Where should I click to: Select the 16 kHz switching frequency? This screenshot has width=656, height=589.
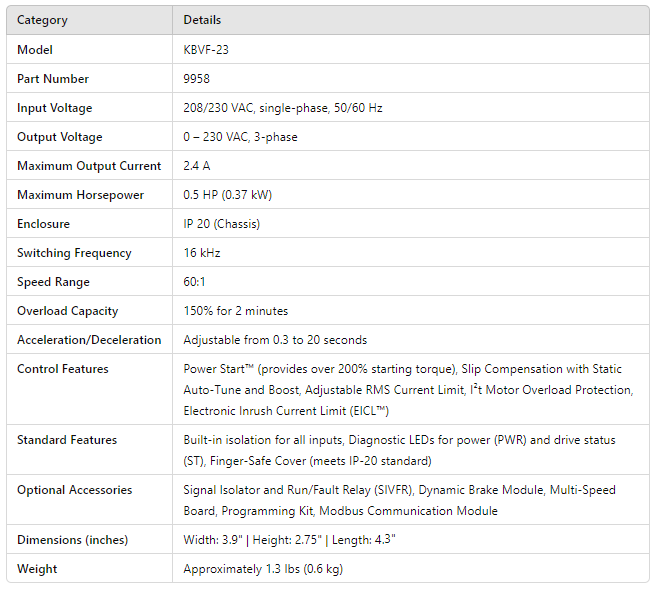[203, 252]
